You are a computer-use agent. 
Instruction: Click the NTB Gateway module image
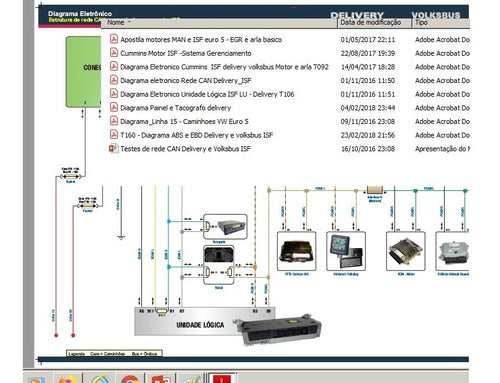tap(297, 251)
